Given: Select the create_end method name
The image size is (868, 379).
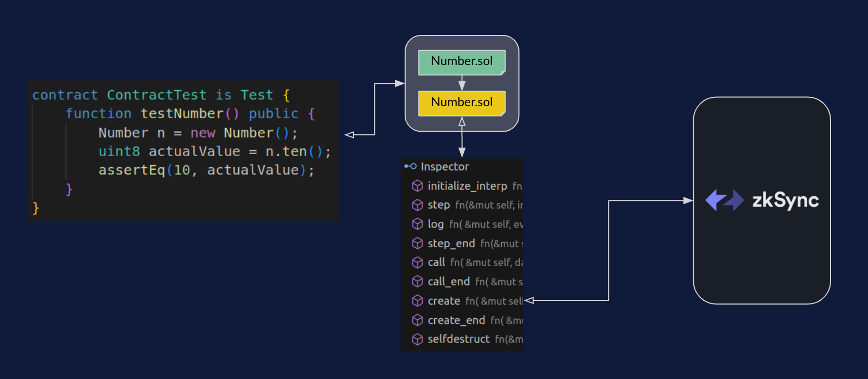Looking at the screenshot, I should 456,320.
